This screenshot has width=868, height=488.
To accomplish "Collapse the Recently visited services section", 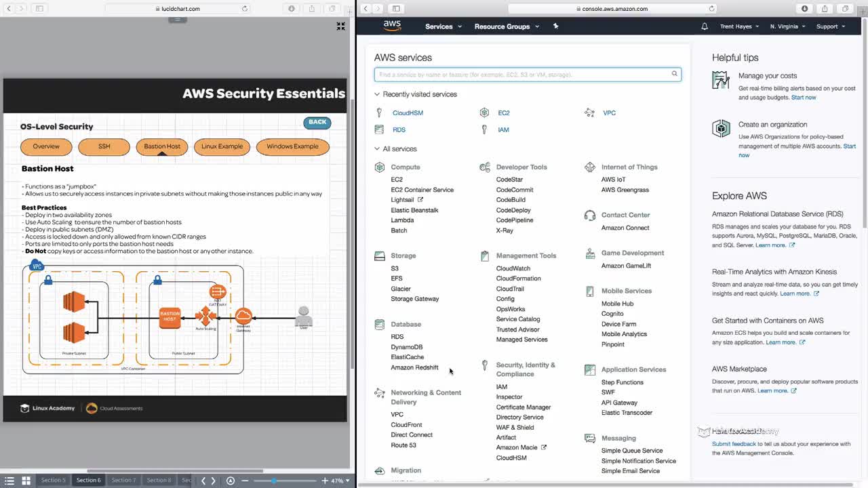I will [x=416, y=94].
